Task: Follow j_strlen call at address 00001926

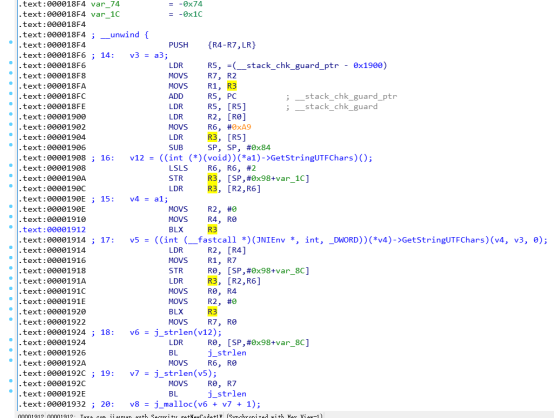Action: pyautogui.click(x=227, y=353)
